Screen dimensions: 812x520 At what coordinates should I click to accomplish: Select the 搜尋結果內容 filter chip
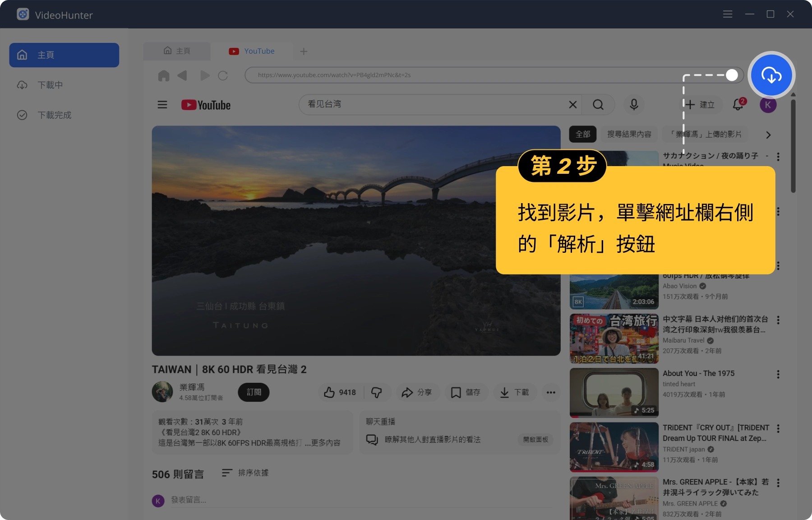tap(629, 134)
